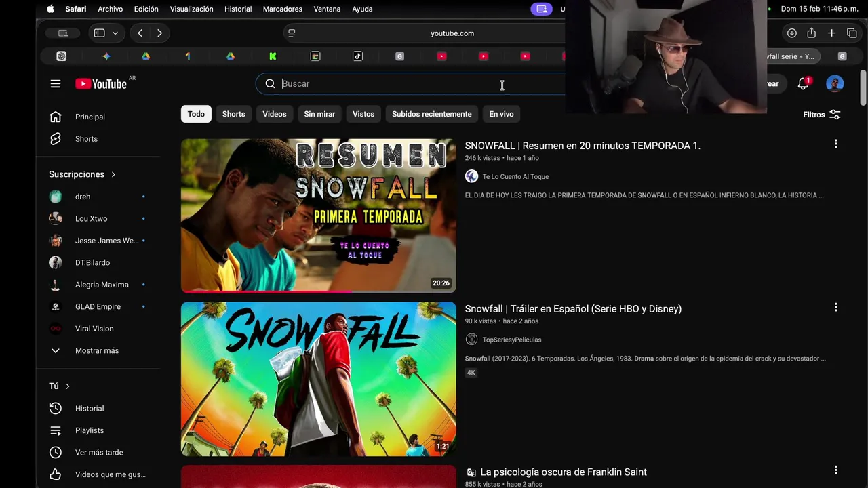
Task: Click the Safari downloads icon
Action: coord(791,33)
